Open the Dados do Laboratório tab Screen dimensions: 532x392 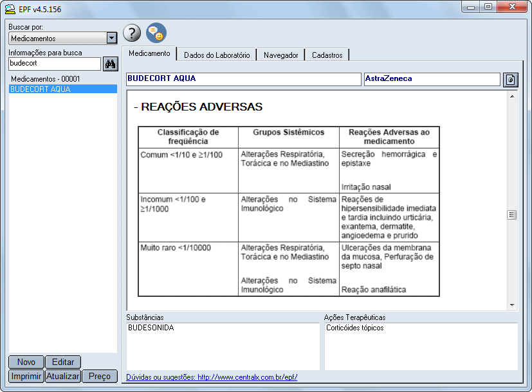[x=217, y=55]
